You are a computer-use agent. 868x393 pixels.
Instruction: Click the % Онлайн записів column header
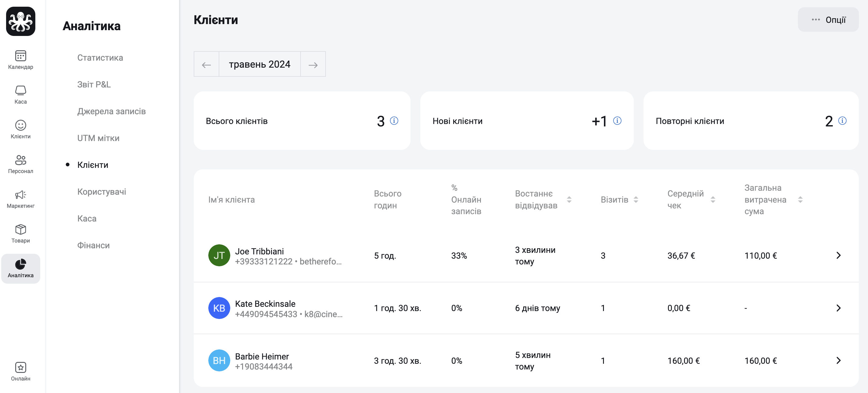(x=466, y=200)
